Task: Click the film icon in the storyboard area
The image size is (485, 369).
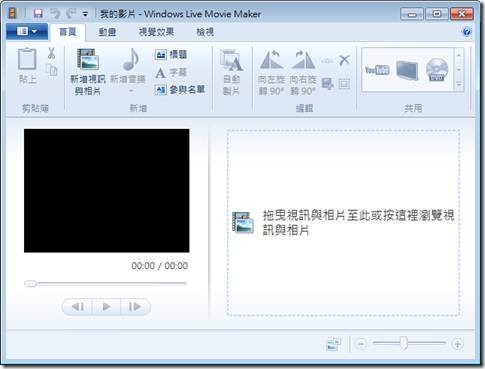Action: coord(243,222)
